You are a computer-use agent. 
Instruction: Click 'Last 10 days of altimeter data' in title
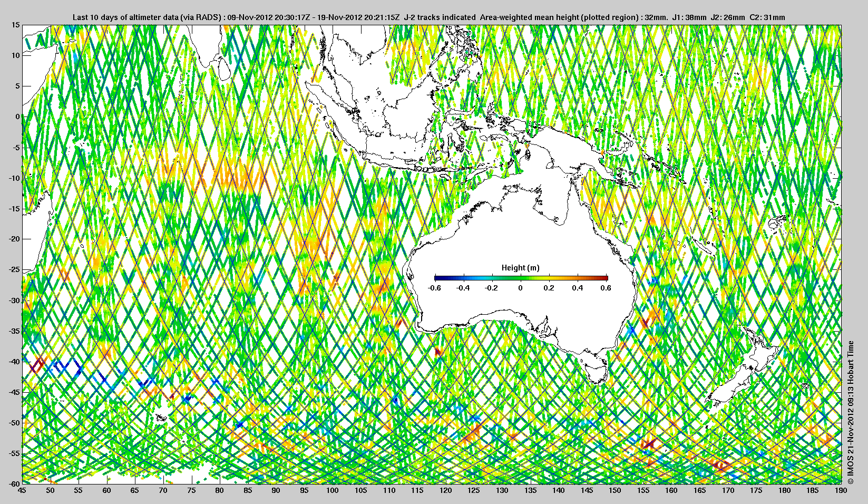(125, 17)
